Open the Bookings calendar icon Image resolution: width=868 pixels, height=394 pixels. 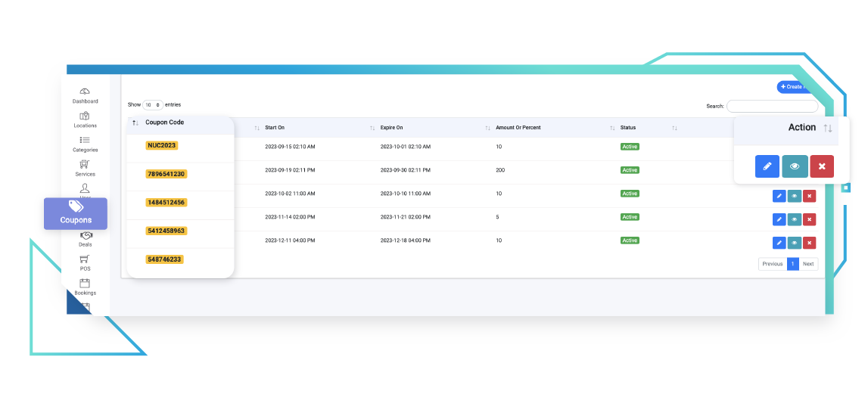(x=85, y=284)
